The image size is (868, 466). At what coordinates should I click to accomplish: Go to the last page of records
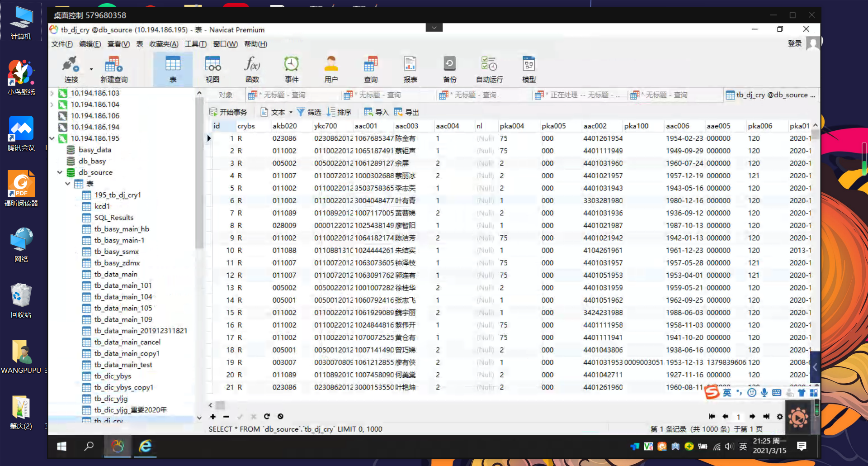766,416
